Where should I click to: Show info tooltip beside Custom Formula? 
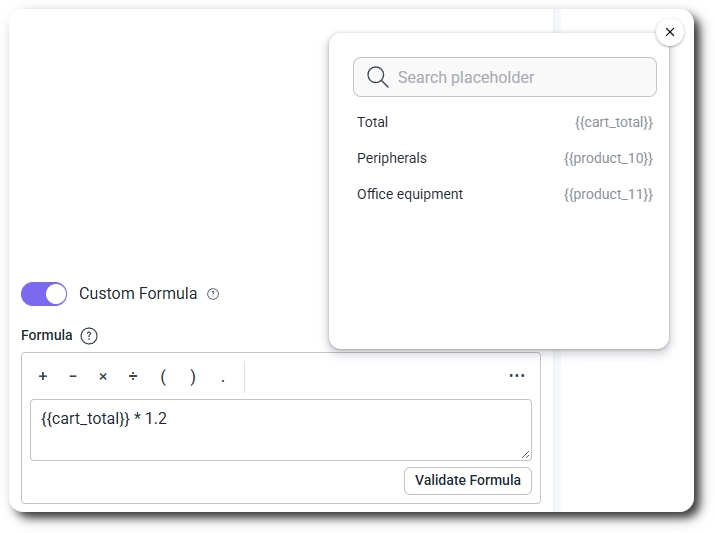(x=213, y=294)
